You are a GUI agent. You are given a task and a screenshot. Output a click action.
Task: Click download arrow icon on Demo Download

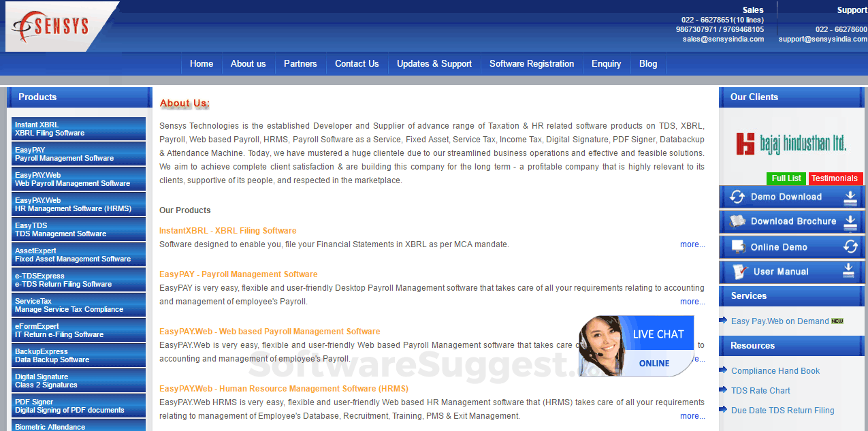tap(850, 197)
